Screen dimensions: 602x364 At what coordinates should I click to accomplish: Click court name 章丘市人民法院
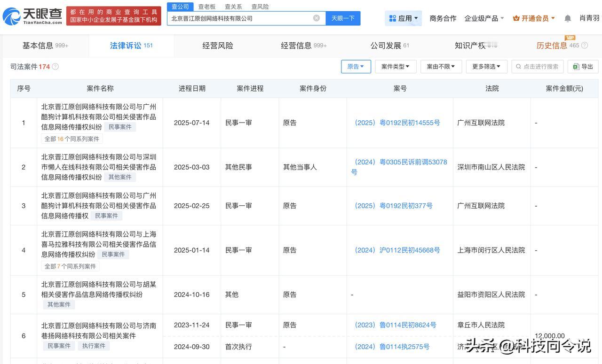[x=481, y=325]
